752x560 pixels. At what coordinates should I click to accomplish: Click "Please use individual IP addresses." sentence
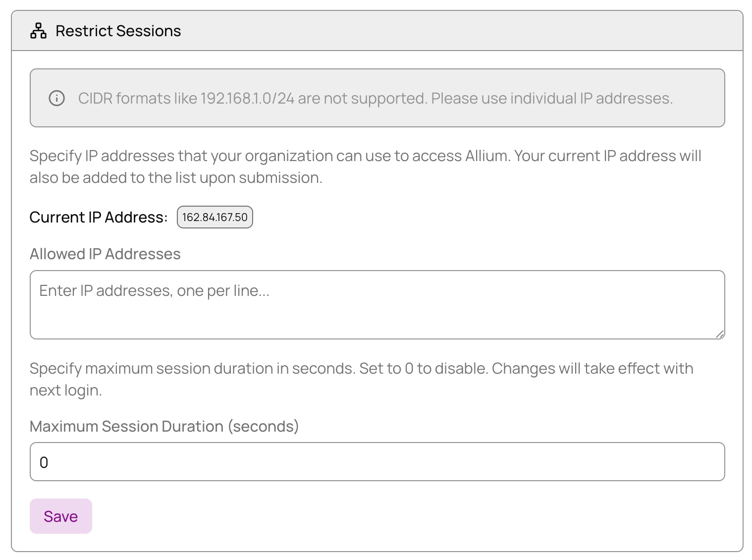(551, 98)
